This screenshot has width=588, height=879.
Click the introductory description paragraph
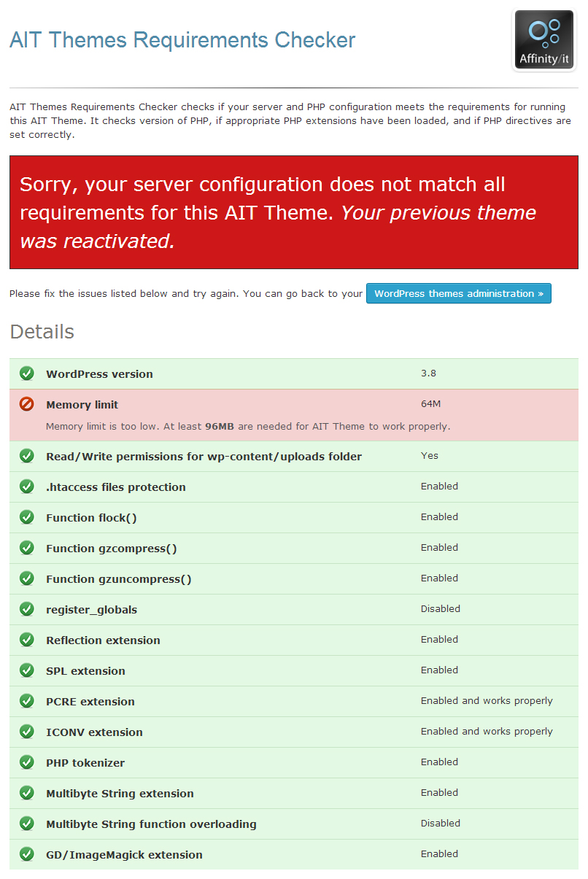[x=291, y=120]
